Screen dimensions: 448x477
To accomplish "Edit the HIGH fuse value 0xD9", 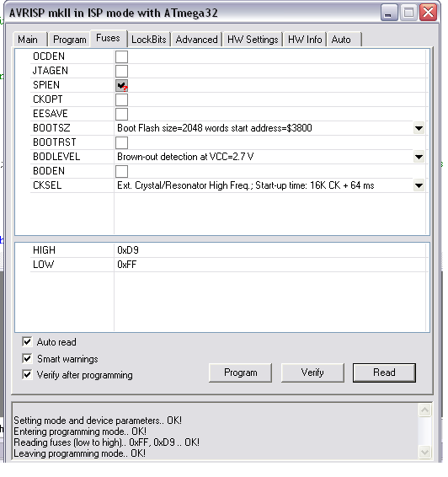I will pyautogui.click(x=128, y=250).
